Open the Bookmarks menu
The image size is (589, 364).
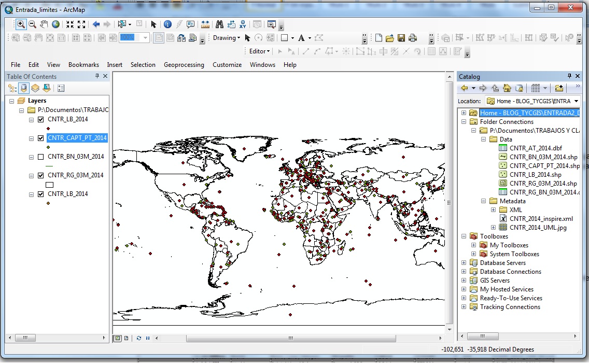pos(84,65)
